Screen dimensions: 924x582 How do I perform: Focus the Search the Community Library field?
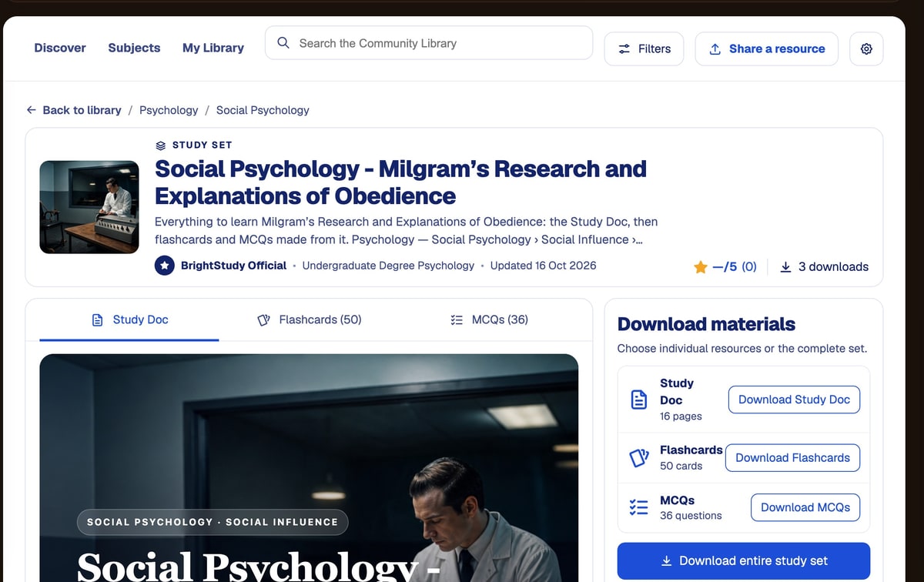pyautogui.click(x=429, y=43)
